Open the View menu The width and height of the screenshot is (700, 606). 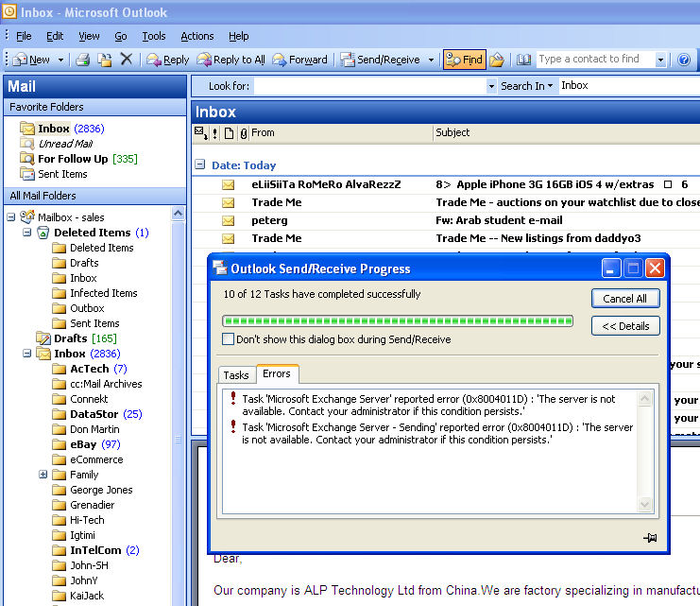pyautogui.click(x=89, y=36)
